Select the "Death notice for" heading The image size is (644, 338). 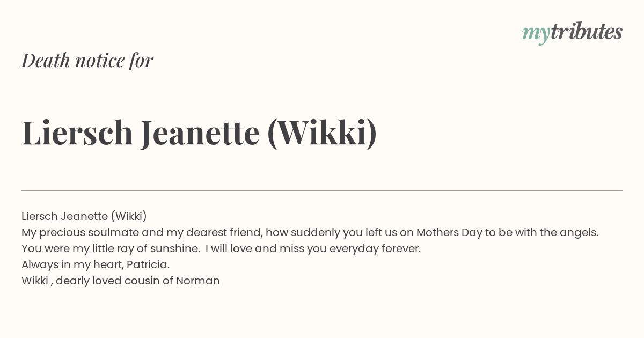tap(87, 60)
